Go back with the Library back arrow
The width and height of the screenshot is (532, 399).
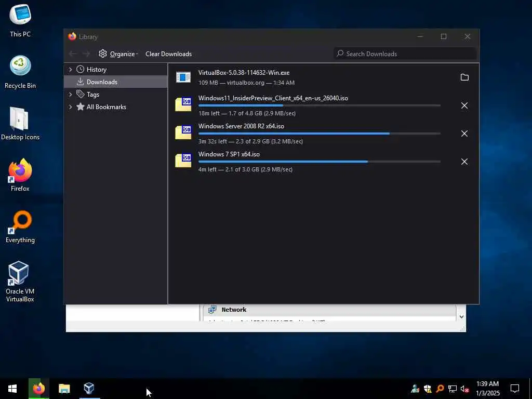pyautogui.click(x=73, y=54)
